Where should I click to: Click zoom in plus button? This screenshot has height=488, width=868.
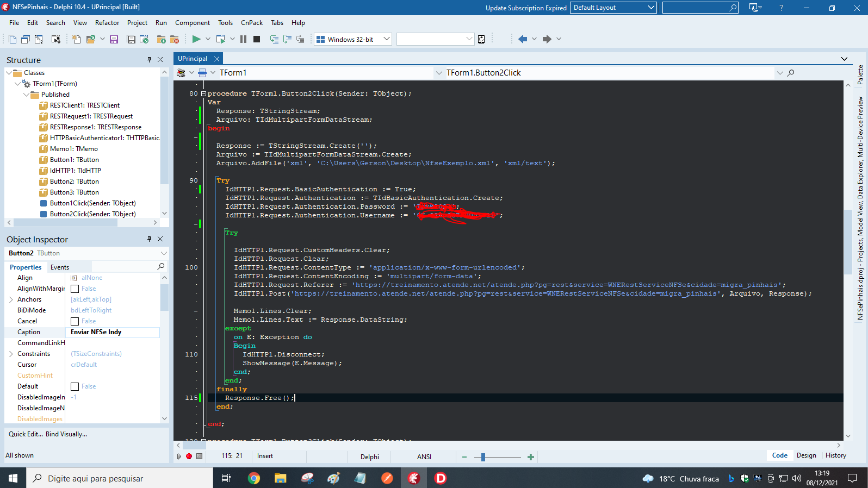pos(531,457)
